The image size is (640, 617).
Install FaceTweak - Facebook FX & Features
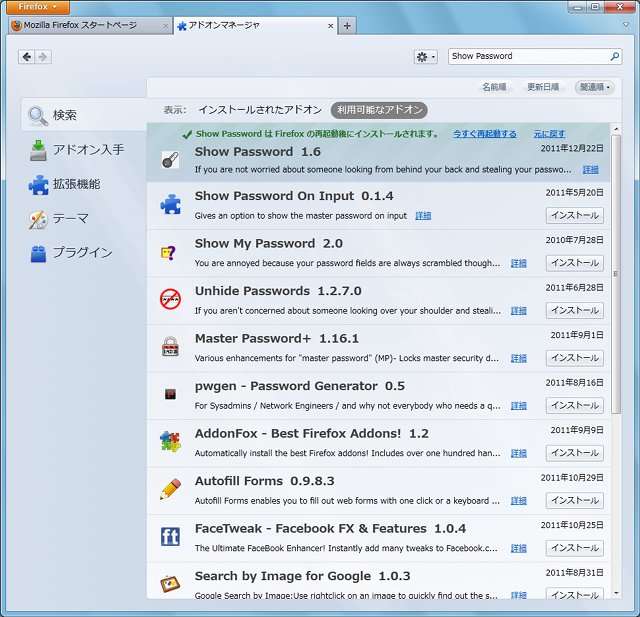point(575,548)
